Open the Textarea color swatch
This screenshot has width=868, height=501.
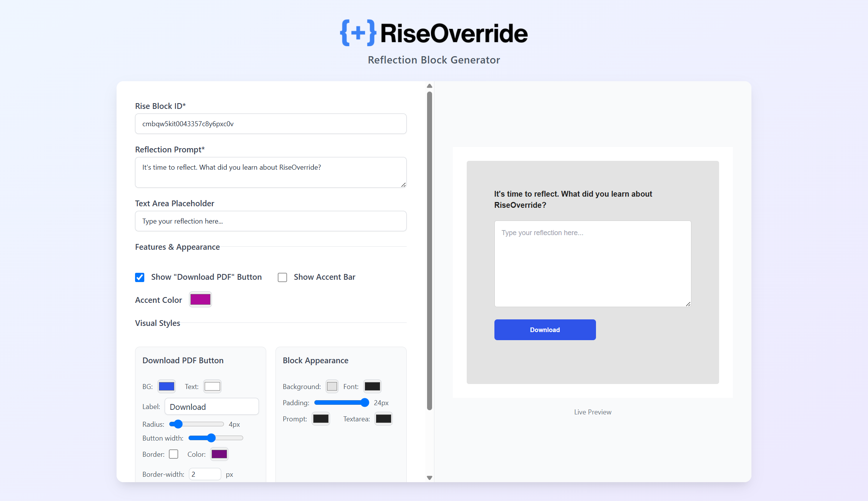[x=384, y=419]
